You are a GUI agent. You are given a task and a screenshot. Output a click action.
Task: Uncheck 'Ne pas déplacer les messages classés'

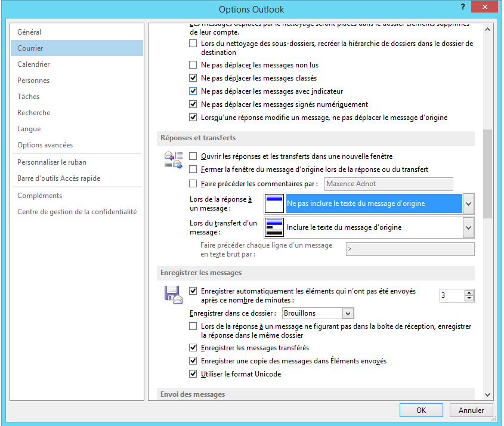click(193, 78)
